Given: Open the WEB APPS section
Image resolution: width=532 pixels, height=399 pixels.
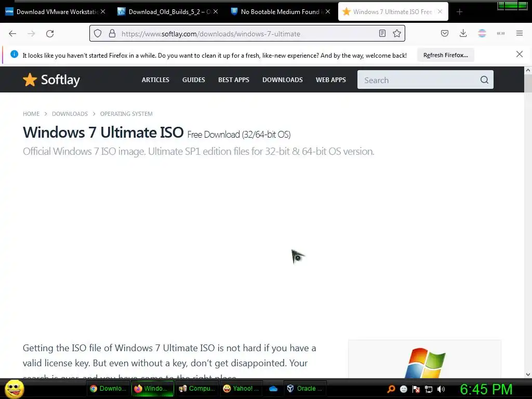Looking at the screenshot, I should point(331,79).
